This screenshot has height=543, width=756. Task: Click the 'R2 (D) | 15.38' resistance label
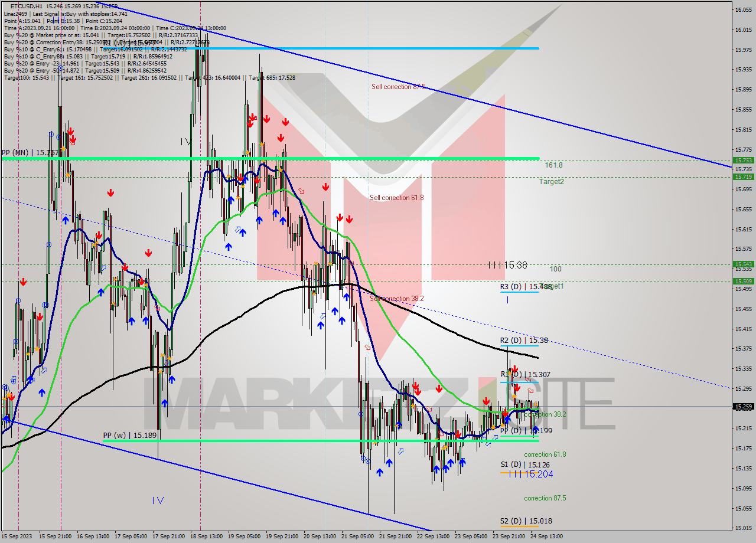(524, 341)
